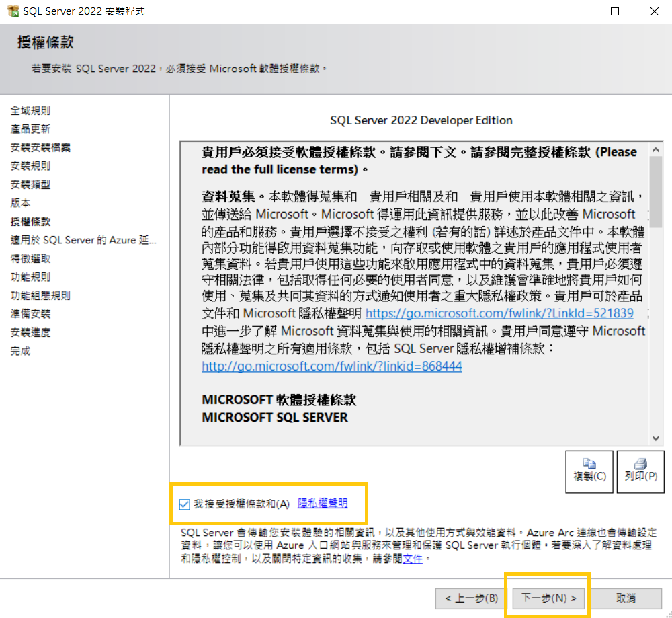Select 功能組態規則 step in sidebar
The width and height of the screenshot is (672, 618).
[40, 295]
